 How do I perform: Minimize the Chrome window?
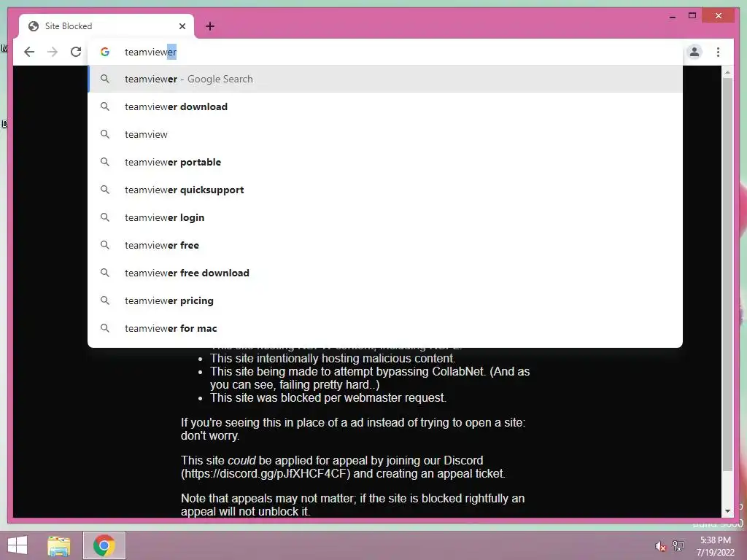[672, 16]
